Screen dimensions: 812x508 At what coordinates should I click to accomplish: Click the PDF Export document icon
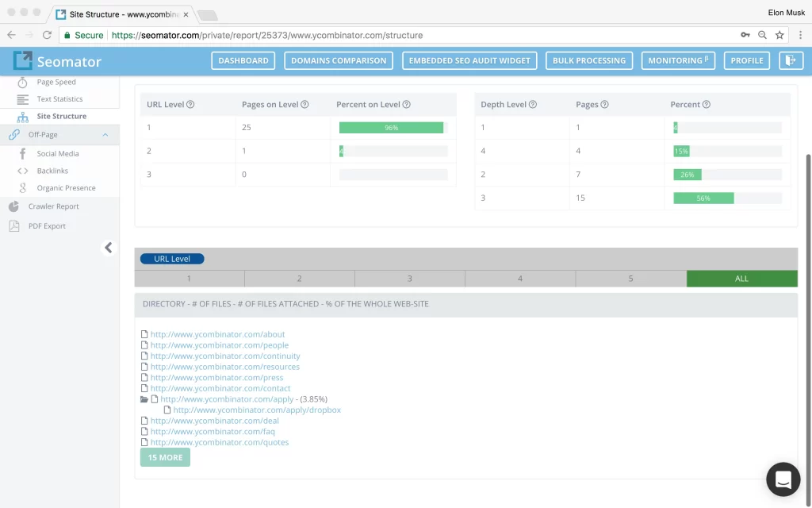[14, 226]
